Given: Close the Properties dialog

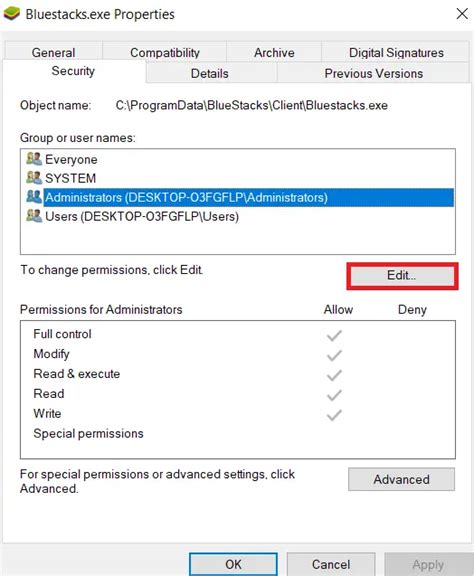Looking at the screenshot, I should click(x=462, y=14).
